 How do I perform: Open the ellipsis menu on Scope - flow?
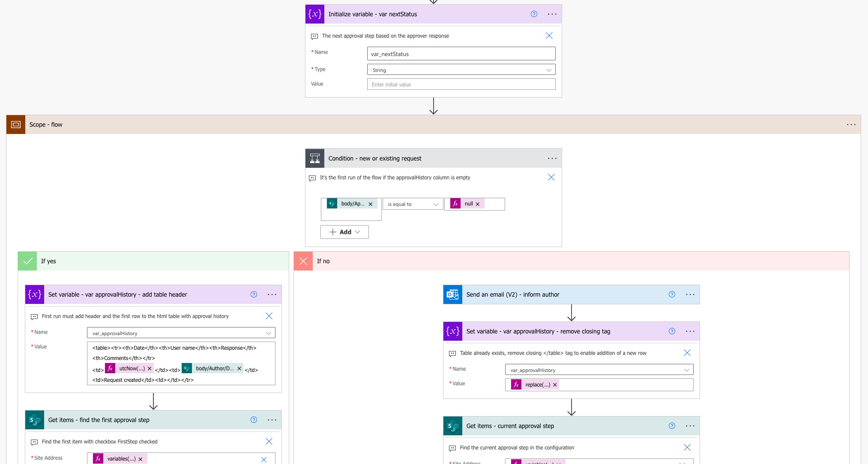click(x=851, y=125)
